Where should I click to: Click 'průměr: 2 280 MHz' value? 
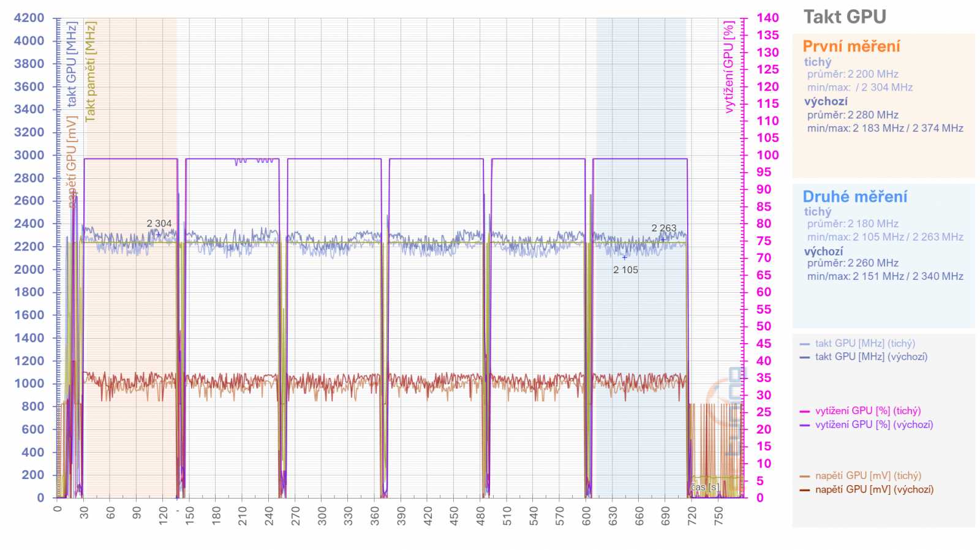[853, 115]
